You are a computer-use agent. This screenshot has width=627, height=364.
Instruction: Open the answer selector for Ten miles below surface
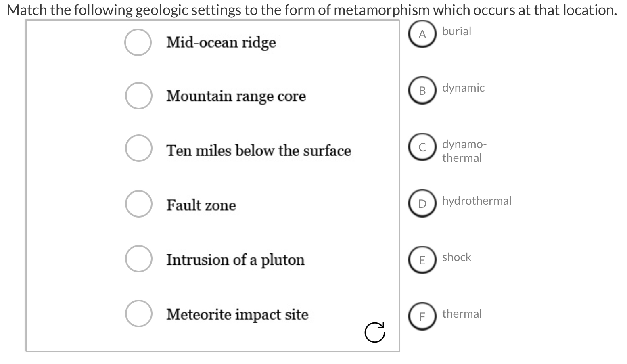tap(138, 149)
